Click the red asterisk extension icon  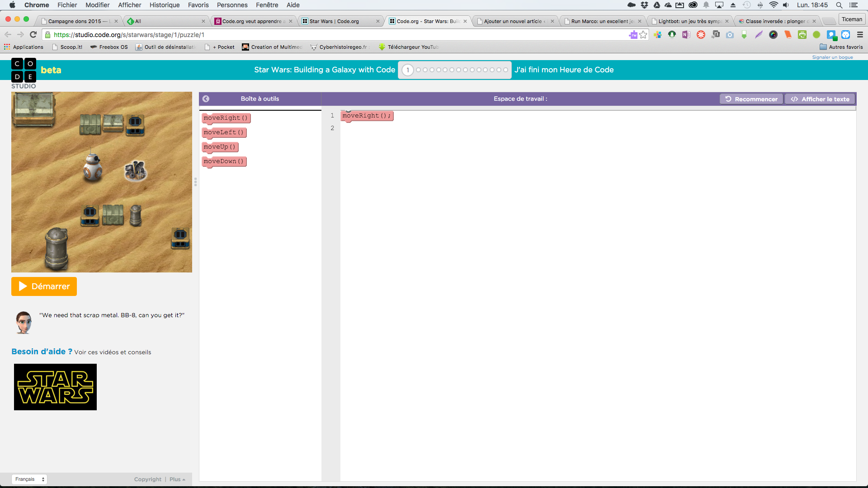tap(701, 35)
